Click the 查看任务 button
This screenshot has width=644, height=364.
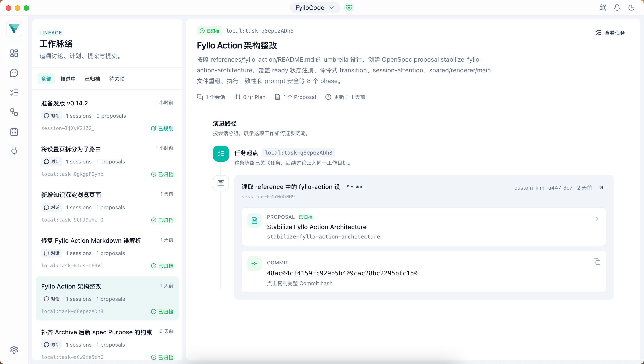pos(610,33)
